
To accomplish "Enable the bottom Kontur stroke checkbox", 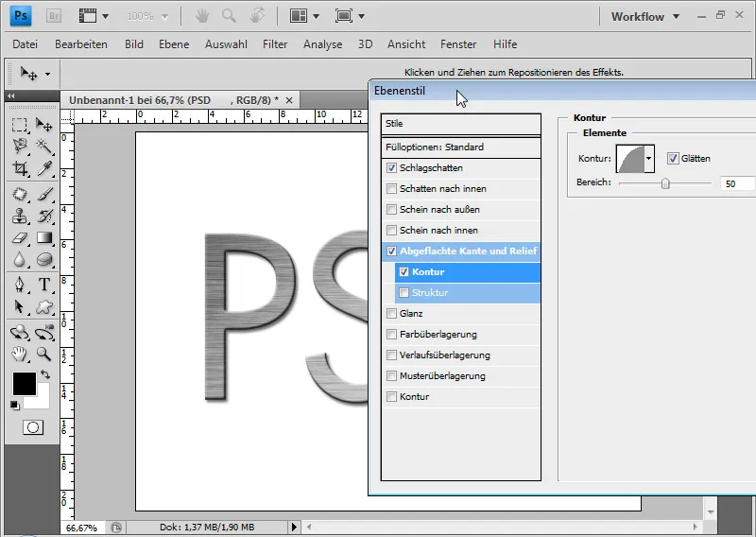I will point(391,396).
